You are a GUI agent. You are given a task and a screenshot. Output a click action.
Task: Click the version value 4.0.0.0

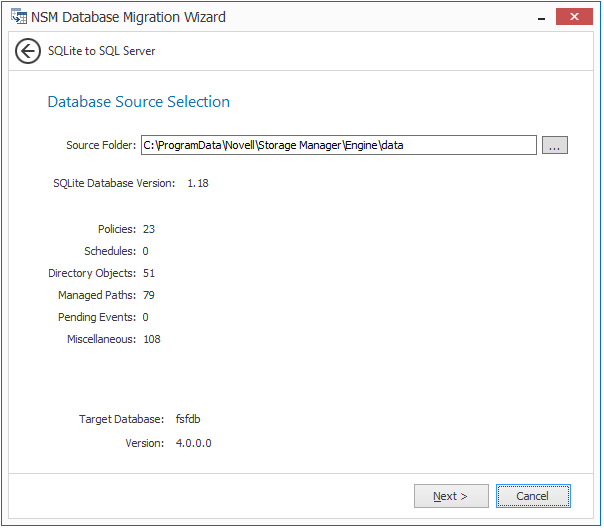coord(193,443)
